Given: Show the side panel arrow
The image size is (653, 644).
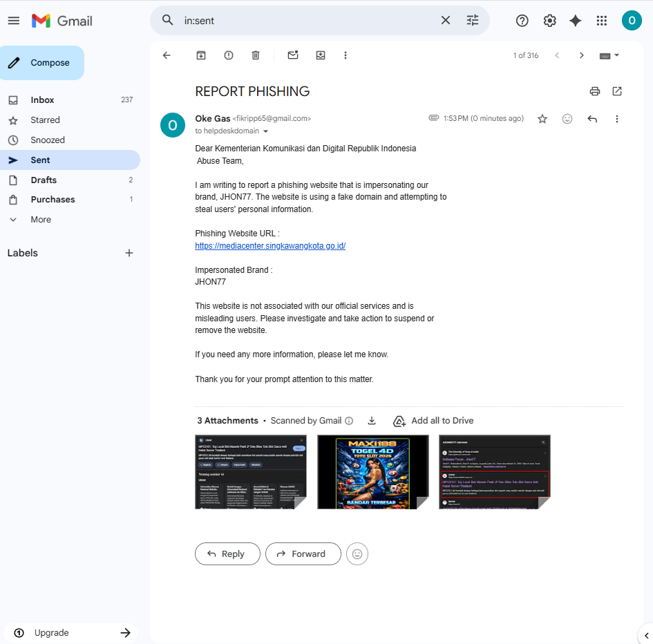Looking at the screenshot, I should coord(646,635).
